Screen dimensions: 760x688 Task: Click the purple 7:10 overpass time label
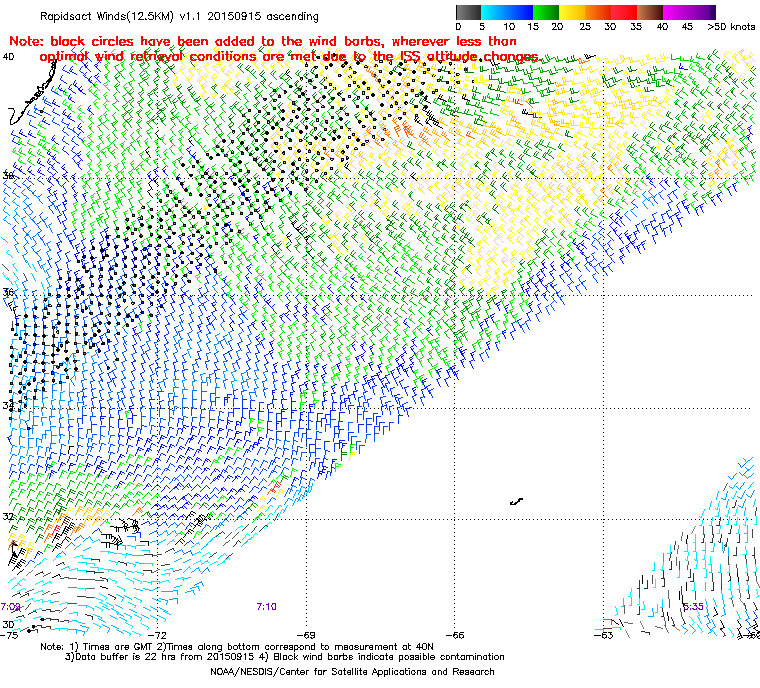pos(267,607)
